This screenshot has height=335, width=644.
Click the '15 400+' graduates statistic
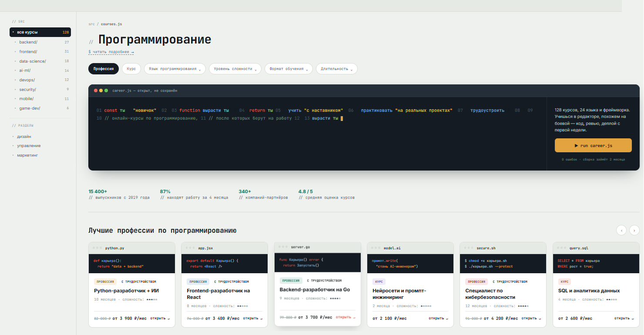click(98, 191)
